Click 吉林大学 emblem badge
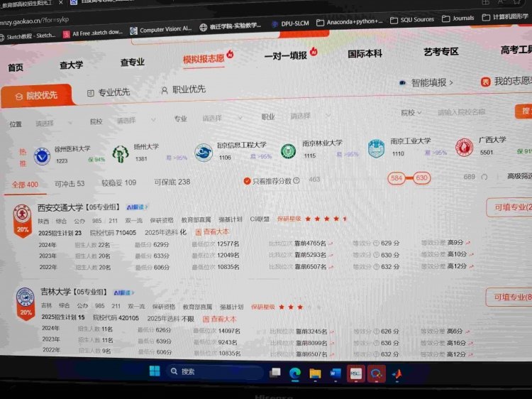The image size is (532, 399). [x=26, y=304]
